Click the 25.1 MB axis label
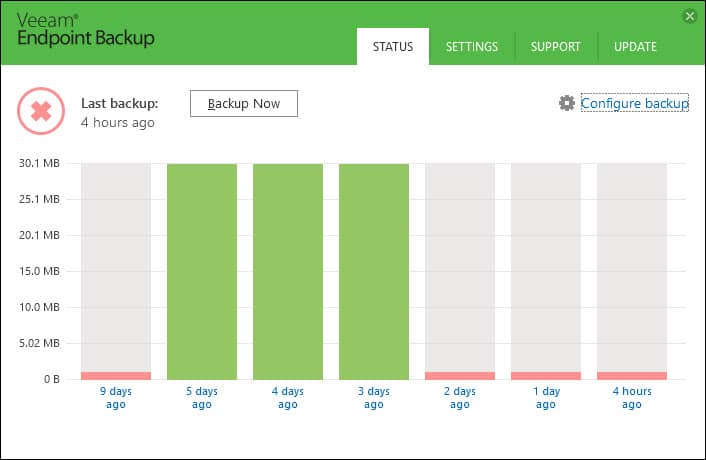 pyautogui.click(x=39, y=199)
